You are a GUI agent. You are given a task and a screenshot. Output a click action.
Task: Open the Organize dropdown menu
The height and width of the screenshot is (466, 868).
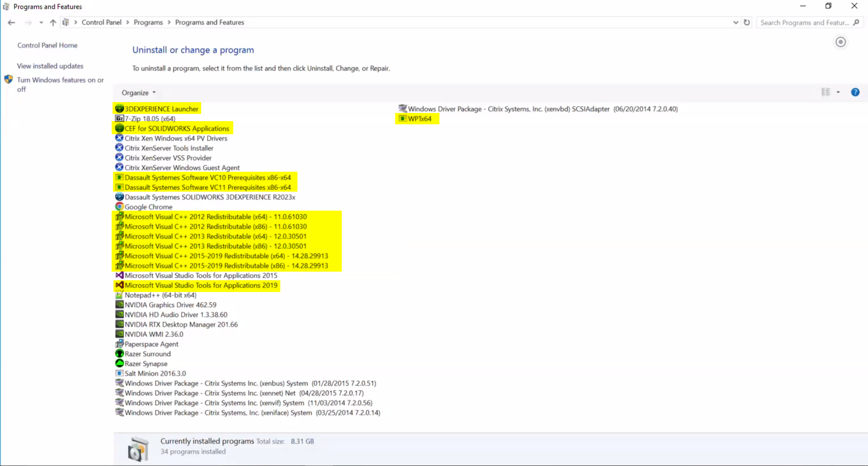point(138,93)
